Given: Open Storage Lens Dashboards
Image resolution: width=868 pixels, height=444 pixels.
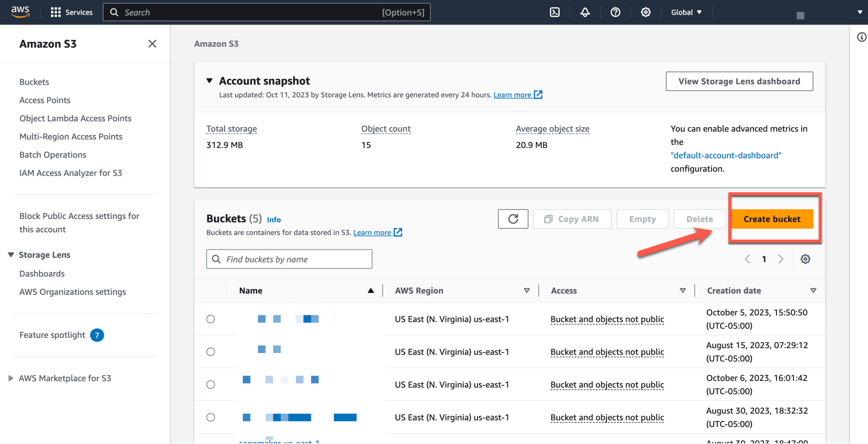Looking at the screenshot, I should coord(42,274).
